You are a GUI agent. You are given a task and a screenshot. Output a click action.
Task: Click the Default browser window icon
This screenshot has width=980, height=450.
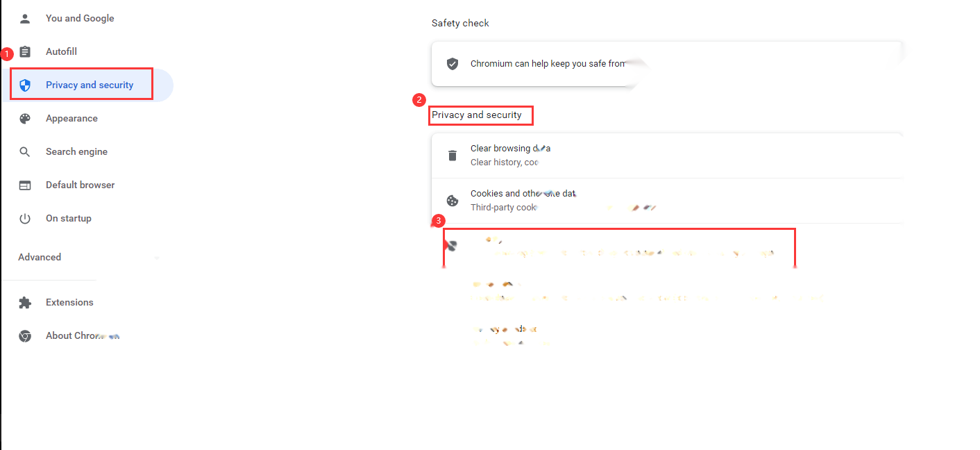point(25,185)
